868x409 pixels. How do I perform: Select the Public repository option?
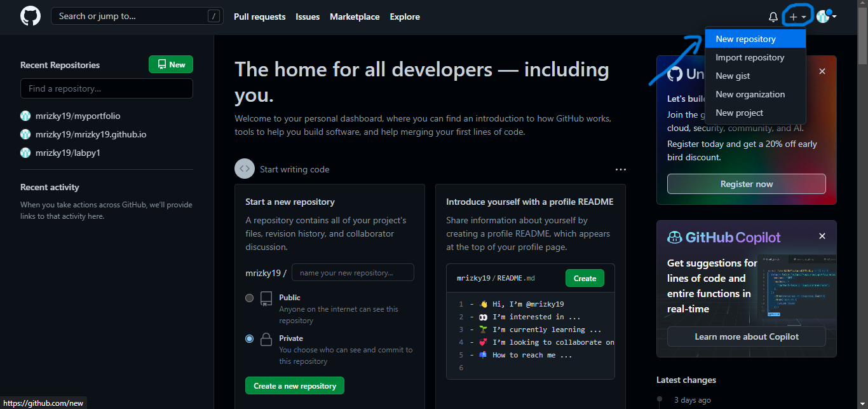249,298
